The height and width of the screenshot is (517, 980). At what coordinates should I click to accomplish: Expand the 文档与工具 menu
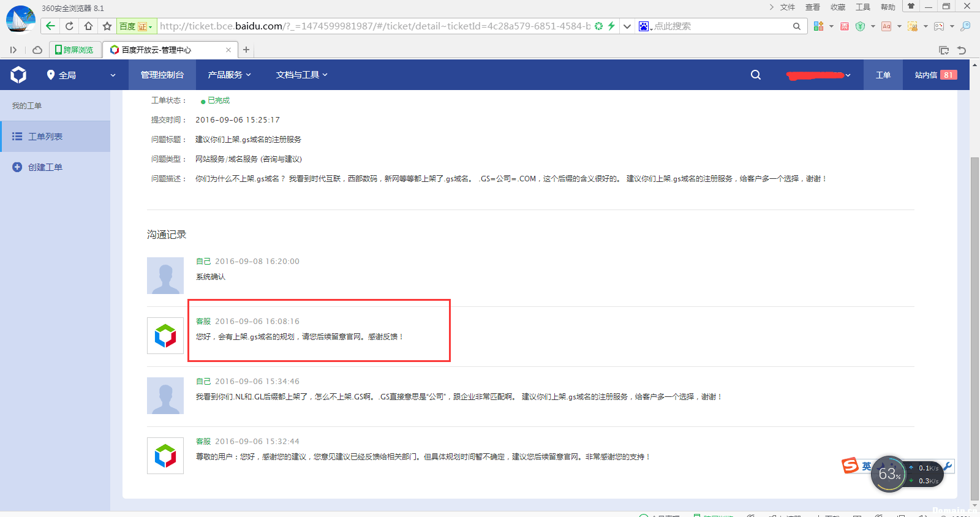click(301, 75)
